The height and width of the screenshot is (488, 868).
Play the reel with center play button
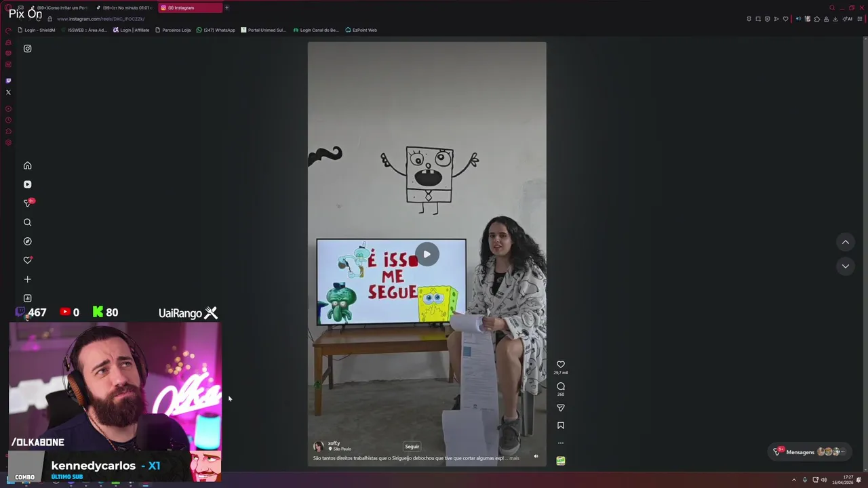pyautogui.click(x=427, y=255)
